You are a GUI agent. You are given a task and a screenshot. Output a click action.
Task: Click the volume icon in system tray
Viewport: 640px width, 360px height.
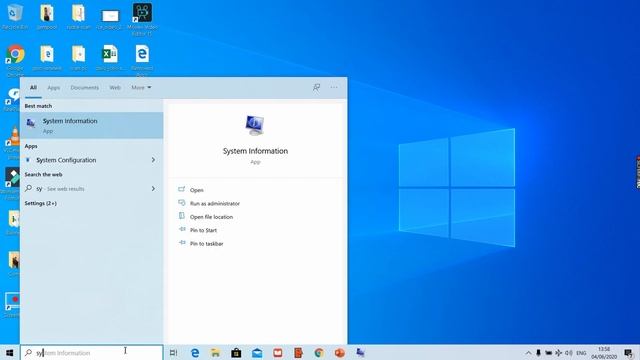click(569, 353)
